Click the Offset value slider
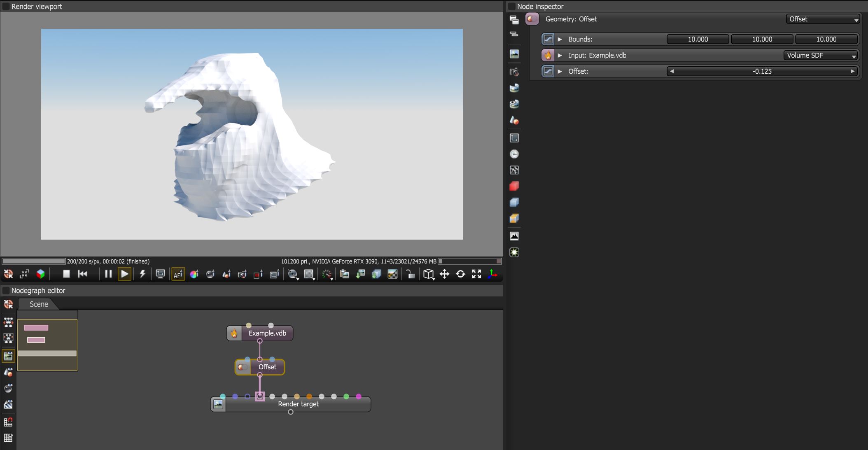Image resolution: width=868 pixels, height=450 pixels. tap(762, 71)
